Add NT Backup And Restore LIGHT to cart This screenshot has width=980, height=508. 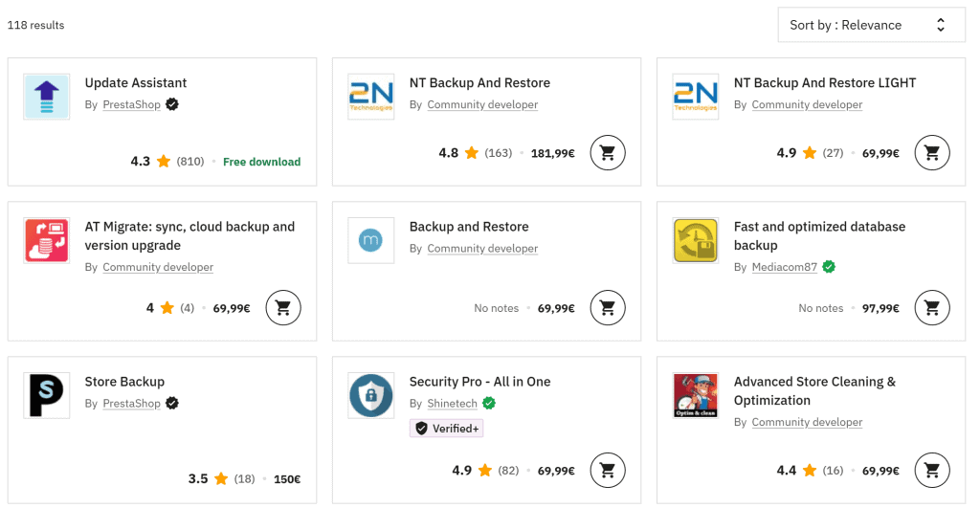coord(932,152)
